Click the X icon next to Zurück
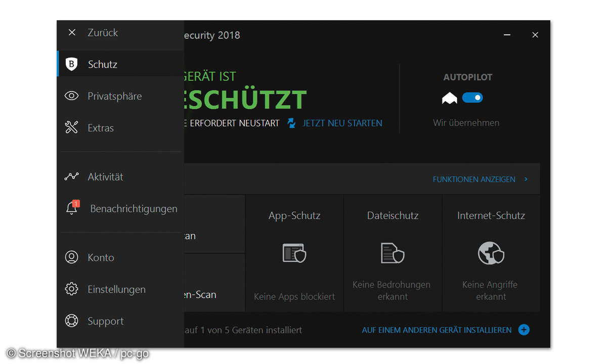The image size is (607, 364). pos(72,32)
